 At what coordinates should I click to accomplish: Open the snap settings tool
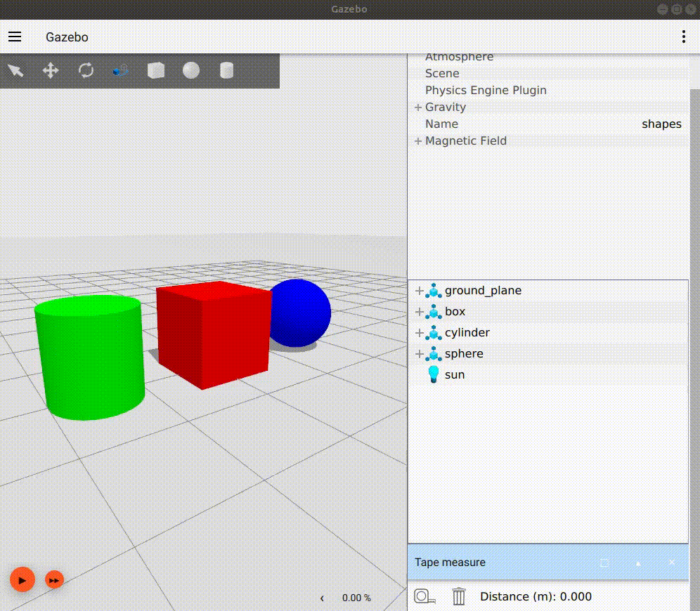click(121, 70)
